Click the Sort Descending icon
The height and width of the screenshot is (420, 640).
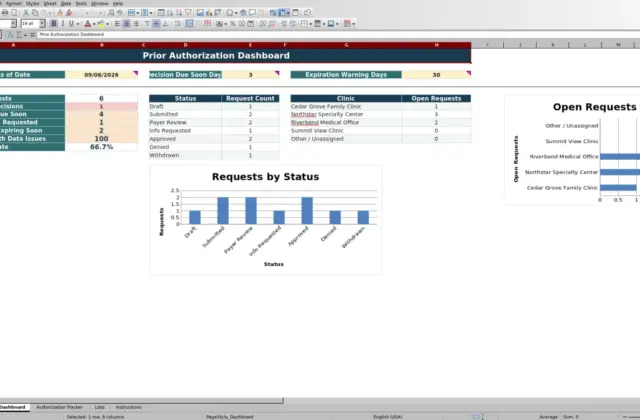point(179,13)
